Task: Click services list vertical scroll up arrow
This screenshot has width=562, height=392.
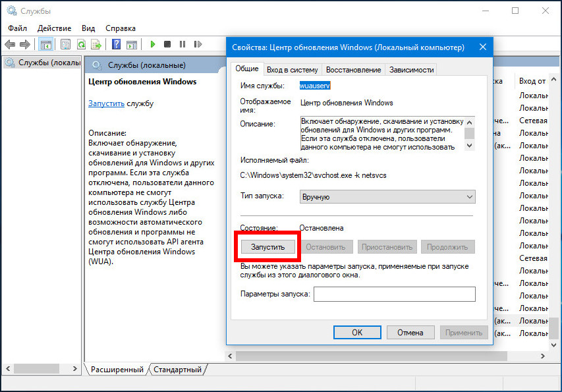Action: pyautogui.click(x=553, y=79)
